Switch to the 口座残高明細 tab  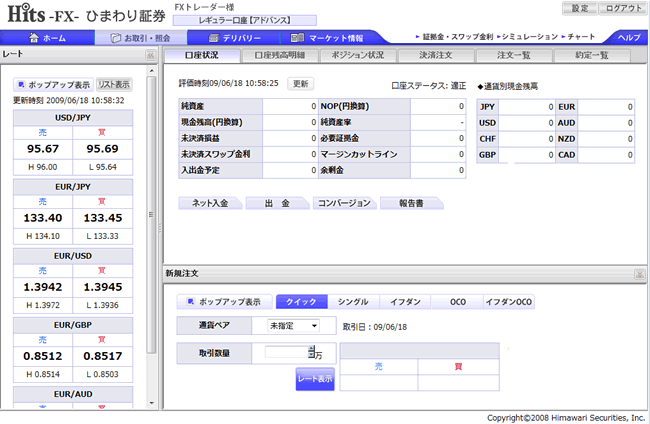coord(280,56)
